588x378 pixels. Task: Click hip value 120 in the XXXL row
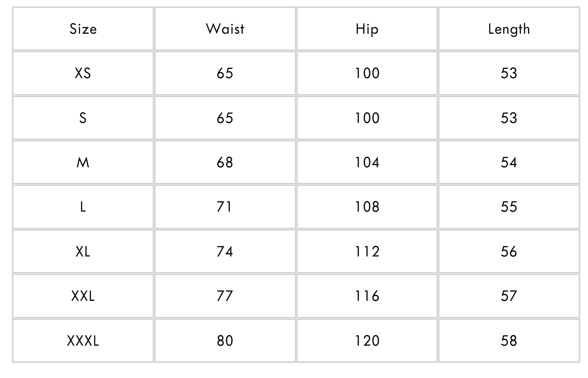[367, 341]
